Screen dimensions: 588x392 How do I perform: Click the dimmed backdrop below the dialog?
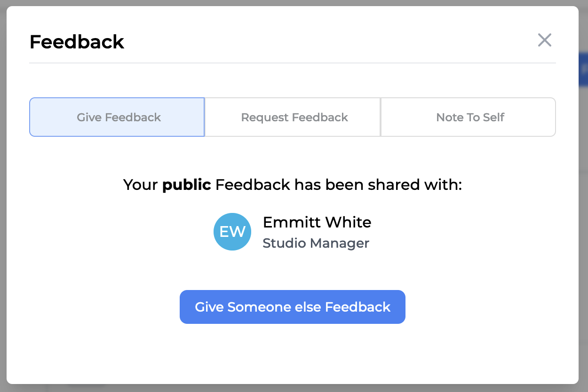[294, 388]
